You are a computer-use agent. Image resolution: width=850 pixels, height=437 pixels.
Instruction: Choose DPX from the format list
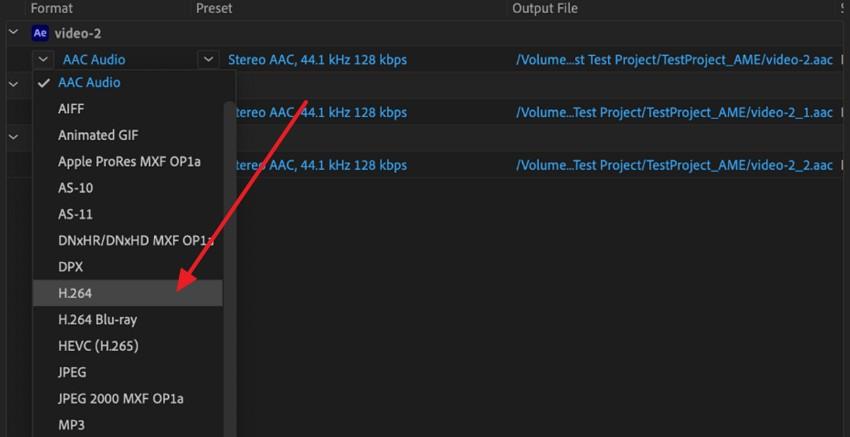pyautogui.click(x=128, y=267)
